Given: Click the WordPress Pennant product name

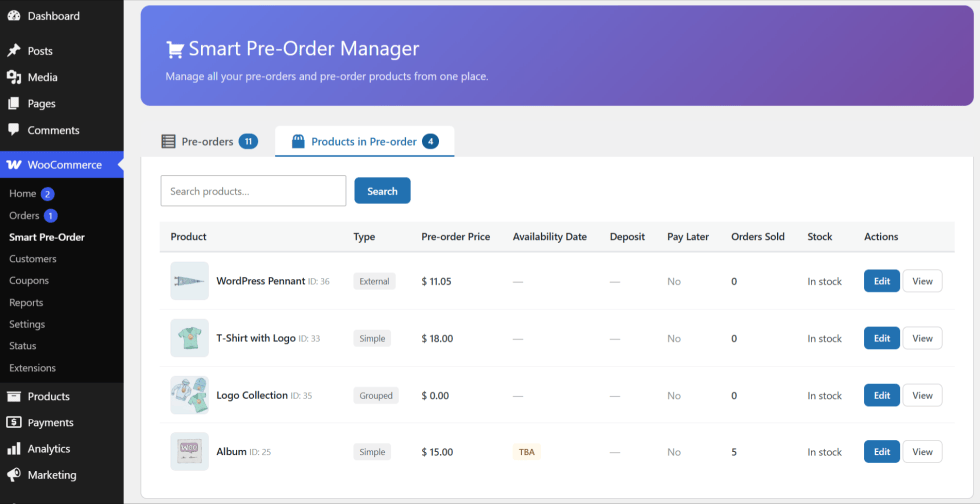Looking at the screenshot, I should point(261,281).
